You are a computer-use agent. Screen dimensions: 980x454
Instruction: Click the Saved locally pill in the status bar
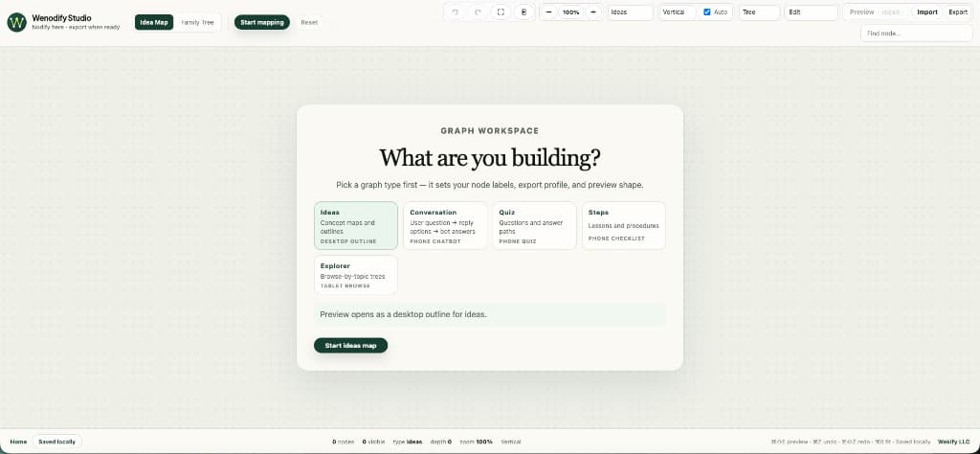(56, 442)
